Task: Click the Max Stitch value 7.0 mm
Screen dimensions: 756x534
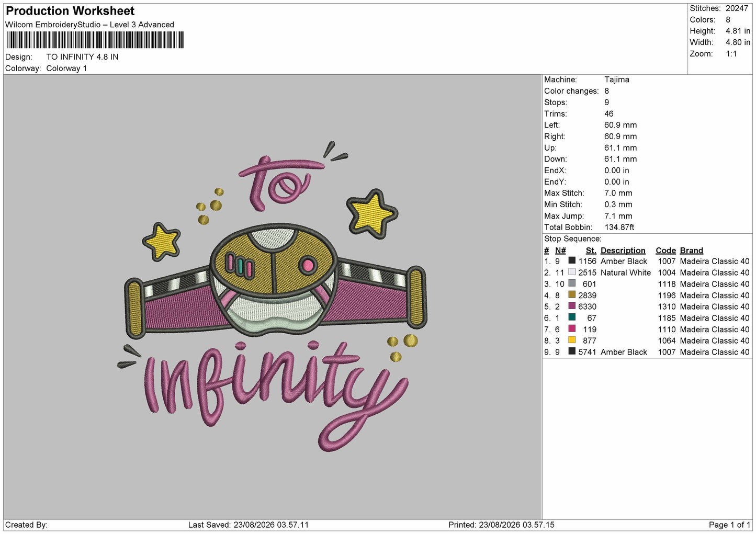Action: point(618,193)
